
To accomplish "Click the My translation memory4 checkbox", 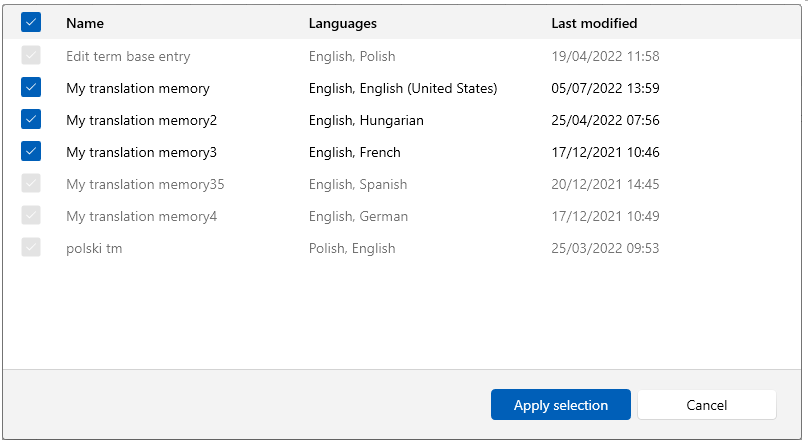I will [31, 216].
